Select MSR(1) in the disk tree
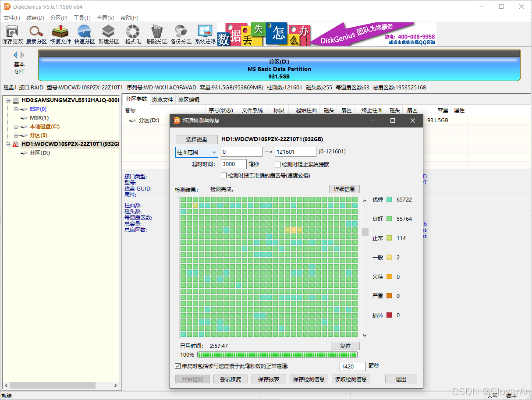 click(39, 118)
